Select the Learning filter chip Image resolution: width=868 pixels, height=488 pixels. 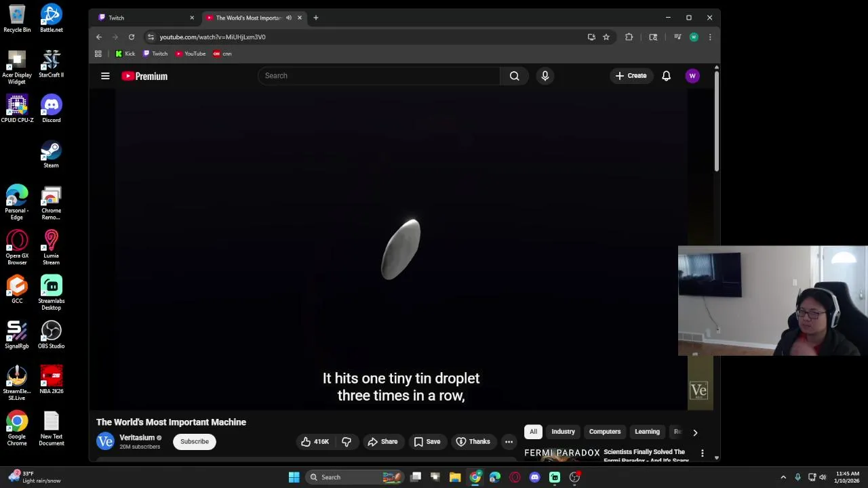tap(647, 432)
